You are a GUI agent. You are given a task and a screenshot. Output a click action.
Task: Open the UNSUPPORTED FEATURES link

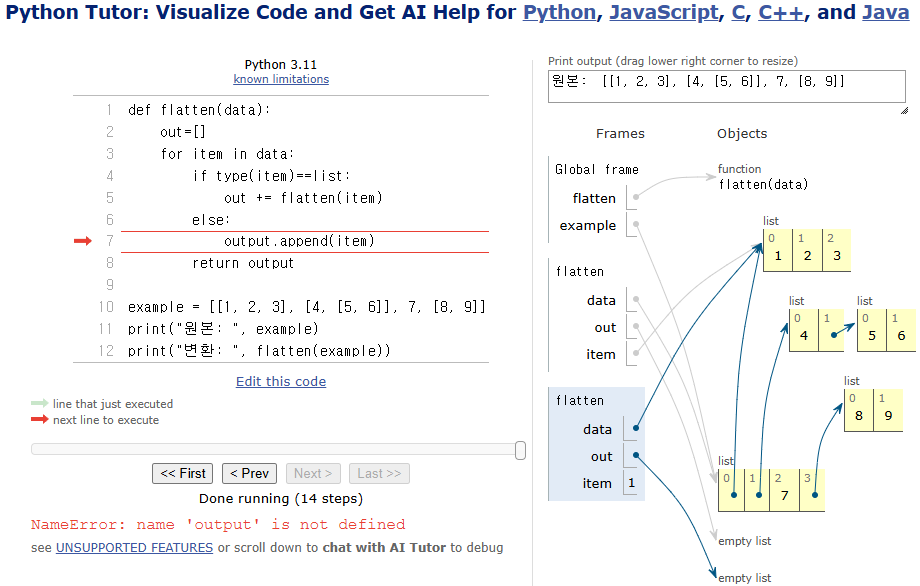[x=134, y=547]
